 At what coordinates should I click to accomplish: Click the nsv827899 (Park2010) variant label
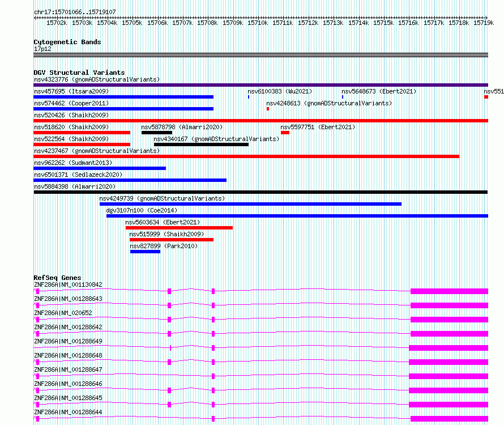[x=164, y=246]
